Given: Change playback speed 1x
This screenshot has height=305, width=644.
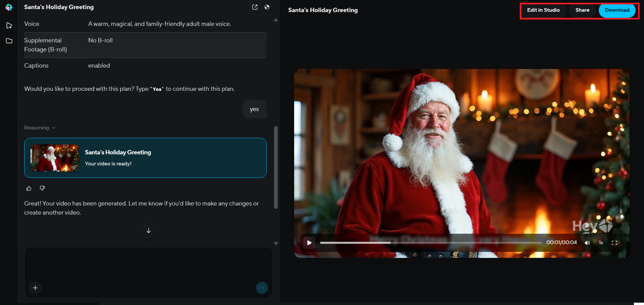Looking at the screenshot, I should click(x=601, y=243).
